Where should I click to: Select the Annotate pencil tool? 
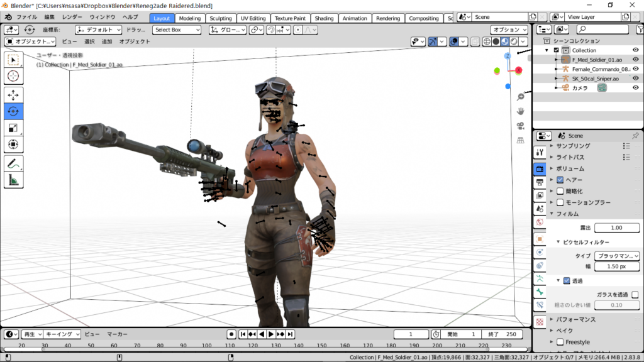point(14,163)
